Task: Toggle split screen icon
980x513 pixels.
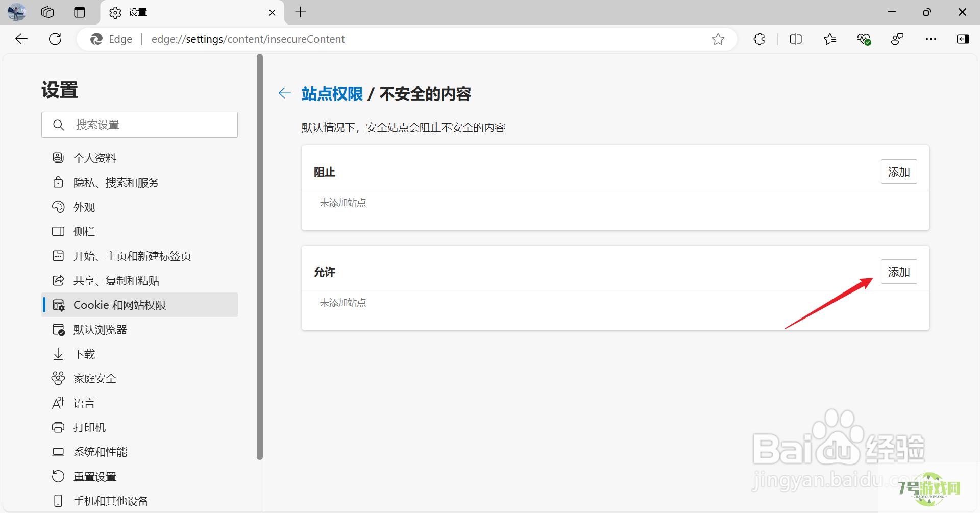Action: click(x=796, y=39)
